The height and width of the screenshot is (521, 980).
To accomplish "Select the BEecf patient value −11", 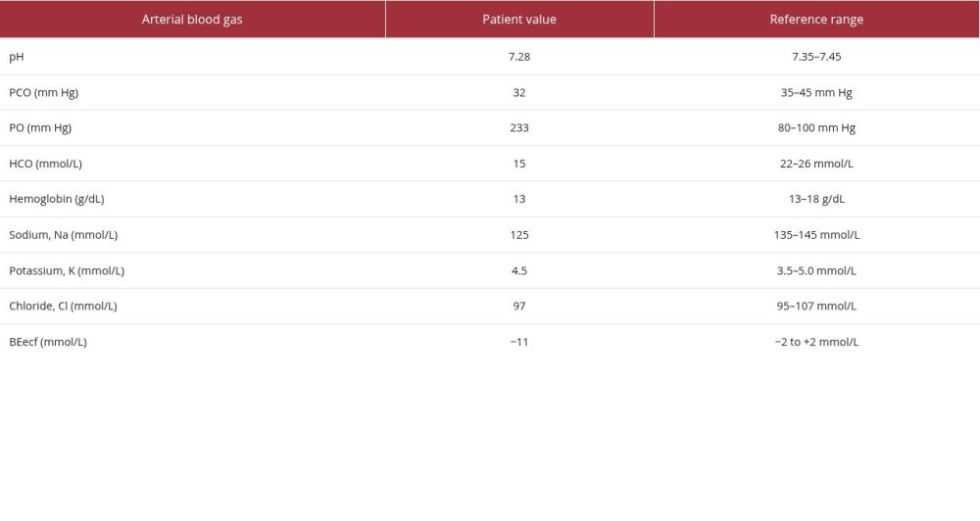I will coord(519,342).
